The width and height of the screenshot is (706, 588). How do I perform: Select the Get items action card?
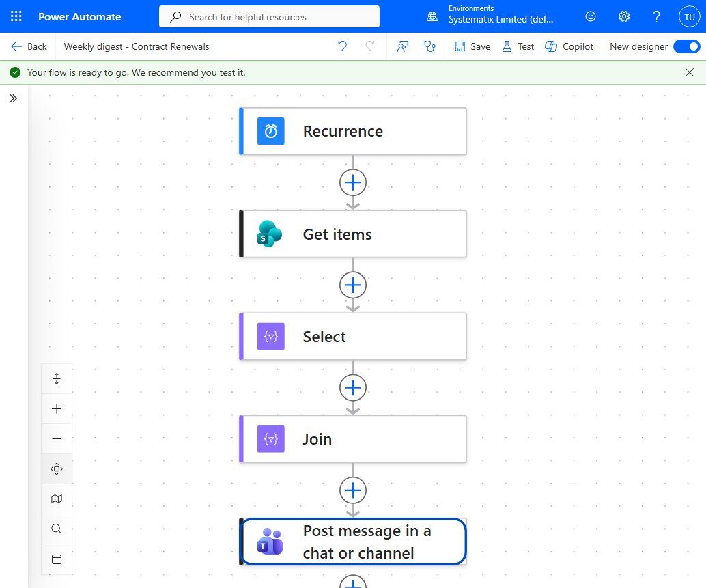(352, 234)
